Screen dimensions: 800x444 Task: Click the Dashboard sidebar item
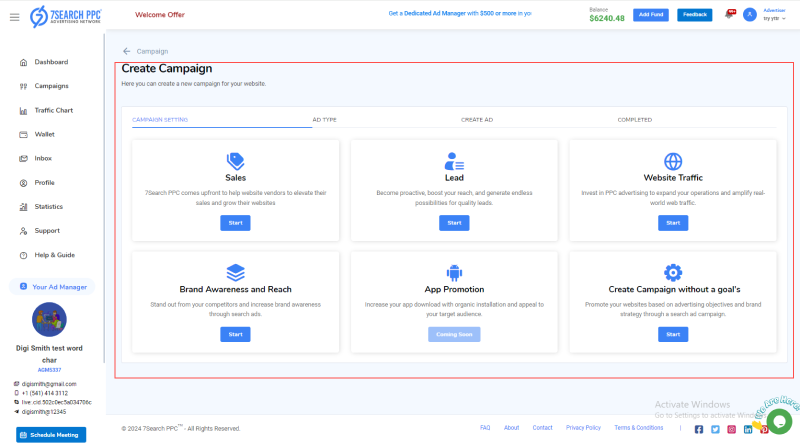coord(51,62)
